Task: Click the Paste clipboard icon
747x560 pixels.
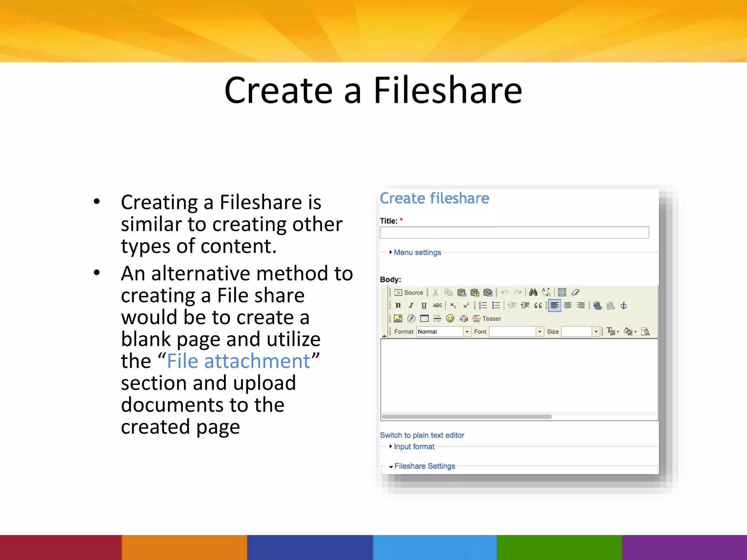Action: [x=461, y=292]
